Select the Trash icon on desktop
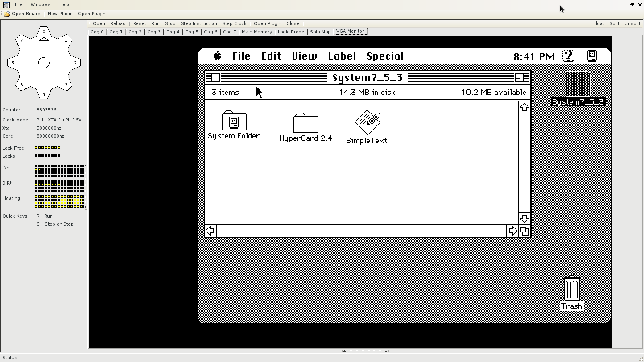This screenshot has width=644, height=362. pos(572,288)
